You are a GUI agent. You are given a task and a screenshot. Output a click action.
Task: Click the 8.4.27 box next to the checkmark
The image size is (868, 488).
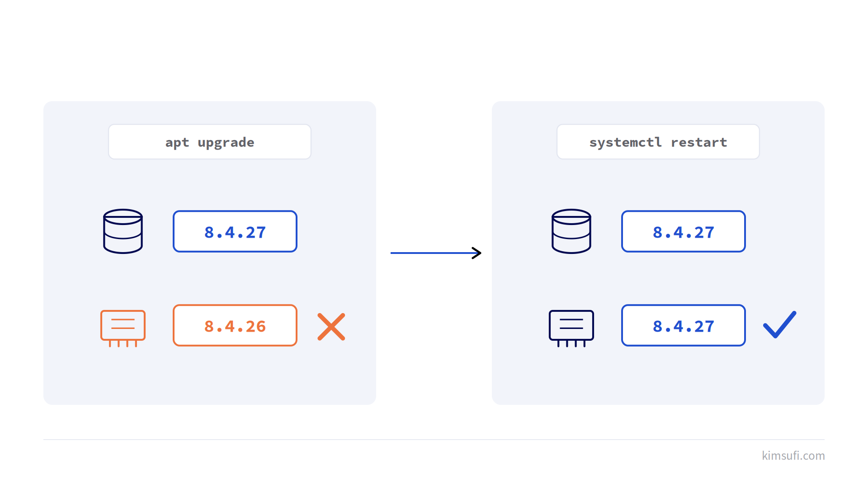tap(684, 325)
